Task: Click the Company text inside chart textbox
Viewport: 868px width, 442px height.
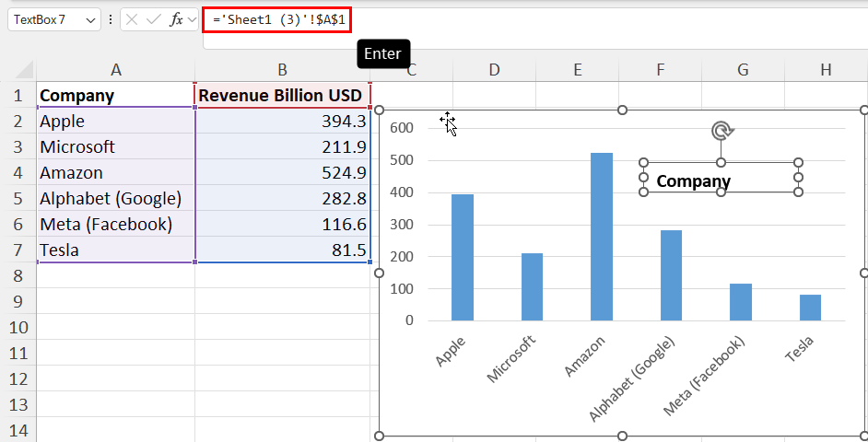Action: point(693,180)
